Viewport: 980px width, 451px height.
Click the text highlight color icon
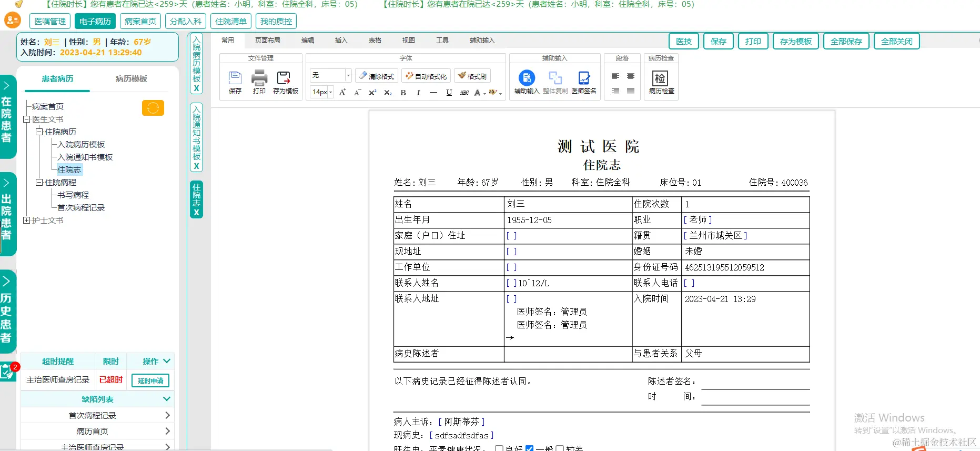click(492, 92)
